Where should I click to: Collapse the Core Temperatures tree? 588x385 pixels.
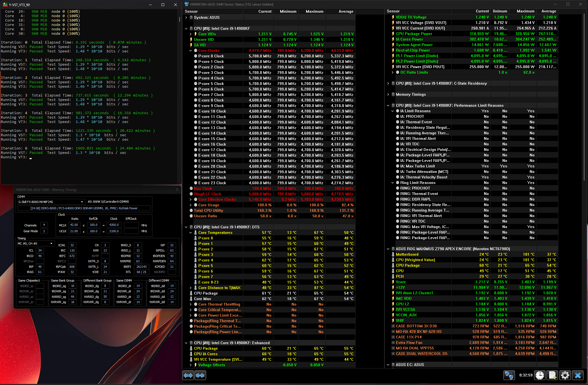tap(191, 232)
